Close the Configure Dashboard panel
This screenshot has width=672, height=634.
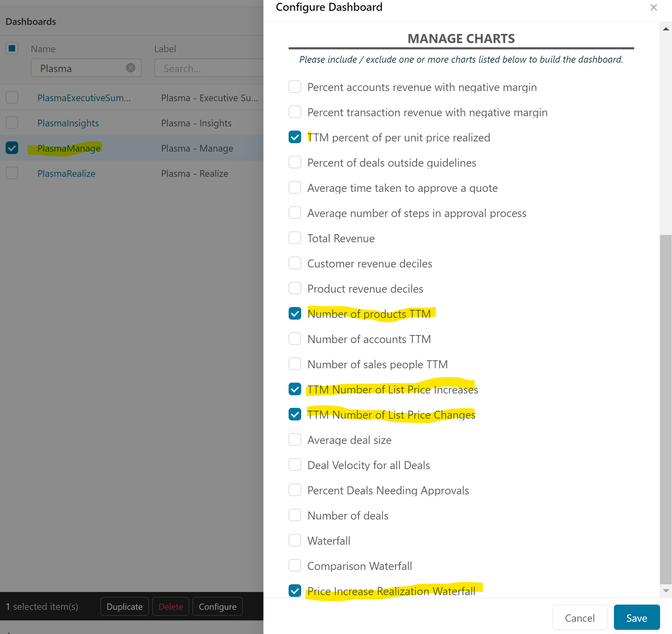click(653, 7)
